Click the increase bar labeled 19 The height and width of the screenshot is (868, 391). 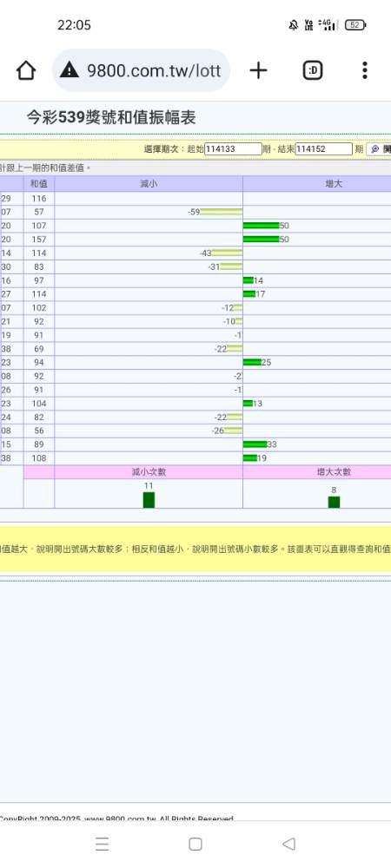tap(249, 458)
